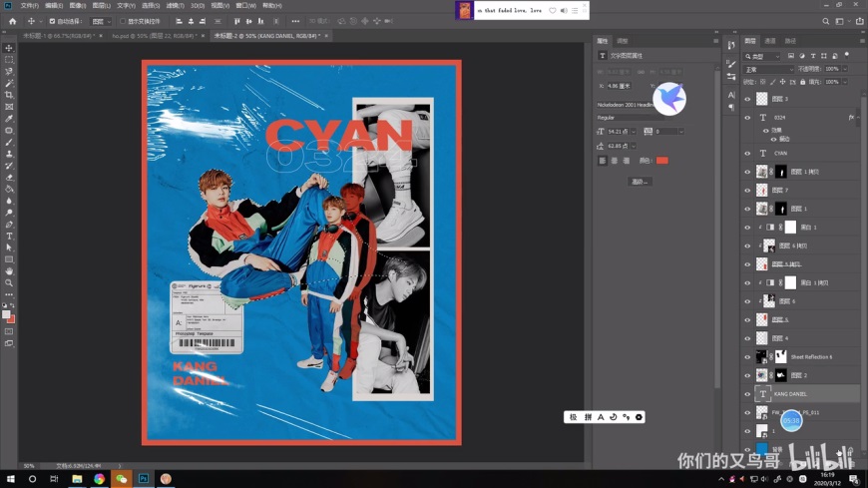The height and width of the screenshot is (488, 868).
Task: Open the layer blend mode dropdown
Action: [x=769, y=69]
